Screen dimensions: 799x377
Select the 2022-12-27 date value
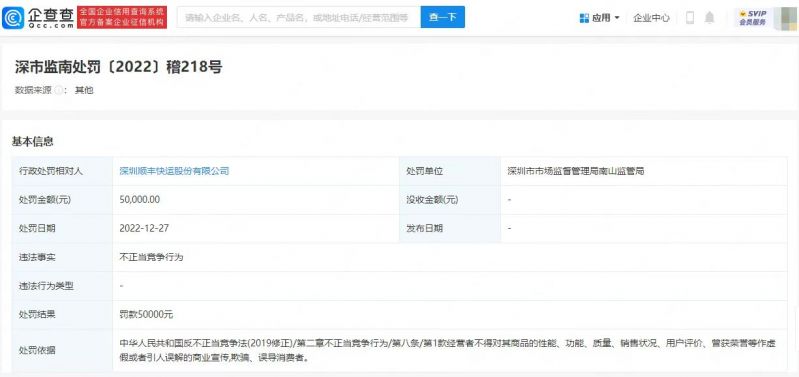(x=144, y=228)
